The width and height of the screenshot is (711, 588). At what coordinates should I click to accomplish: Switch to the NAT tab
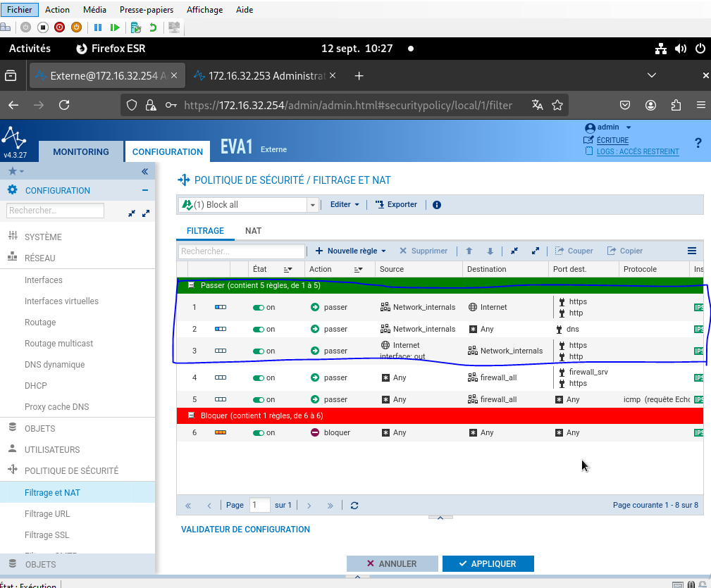pyautogui.click(x=253, y=231)
